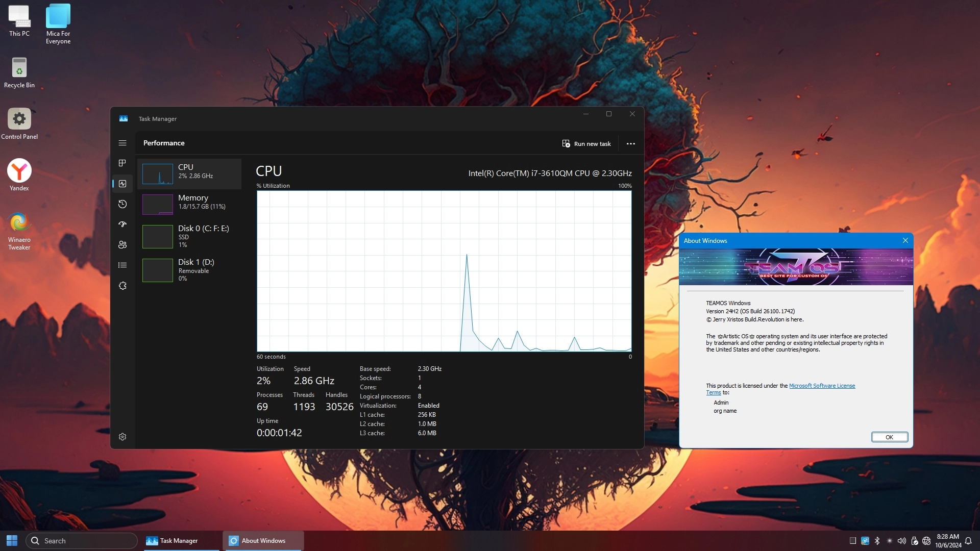Open the App history sidebar icon
Image resolution: width=980 pixels, height=551 pixels.
(x=122, y=204)
